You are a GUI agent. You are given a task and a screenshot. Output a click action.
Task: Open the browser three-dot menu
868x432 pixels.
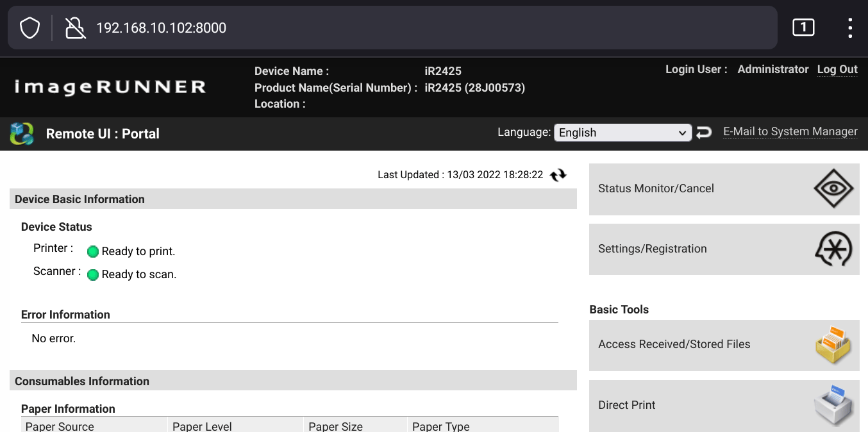click(850, 28)
